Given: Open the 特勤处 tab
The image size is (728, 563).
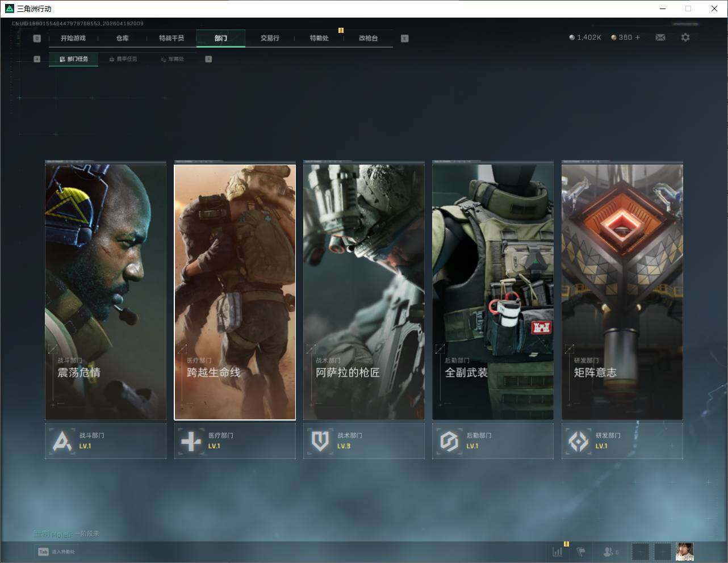Looking at the screenshot, I should click(x=319, y=38).
